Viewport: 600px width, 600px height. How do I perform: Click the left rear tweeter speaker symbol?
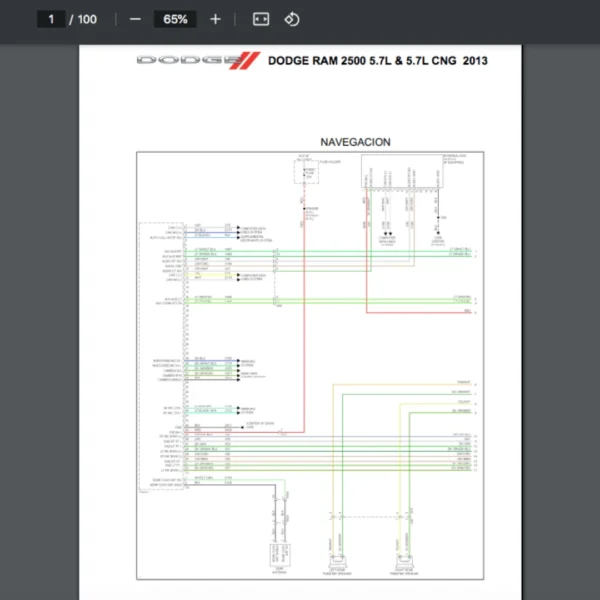coord(336,559)
